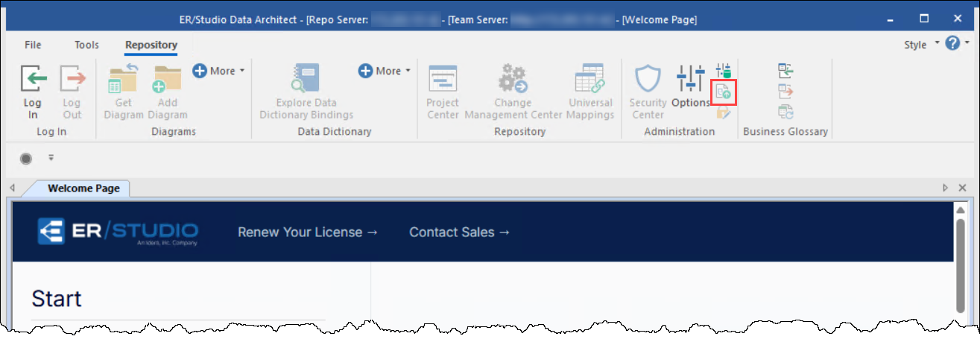Image resolution: width=980 pixels, height=342 pixels.
Task: Click the record circle in quick access bar
Action: (26, 158)
